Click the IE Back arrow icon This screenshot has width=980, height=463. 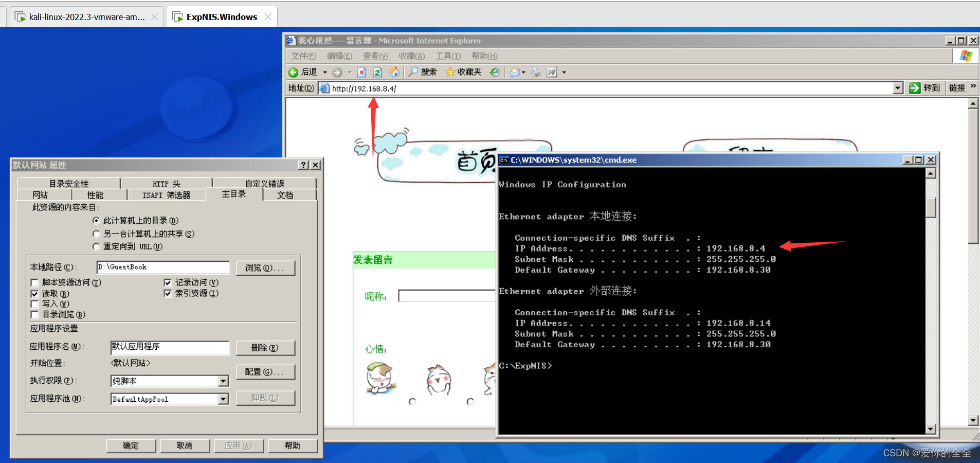tap(294, 73)
